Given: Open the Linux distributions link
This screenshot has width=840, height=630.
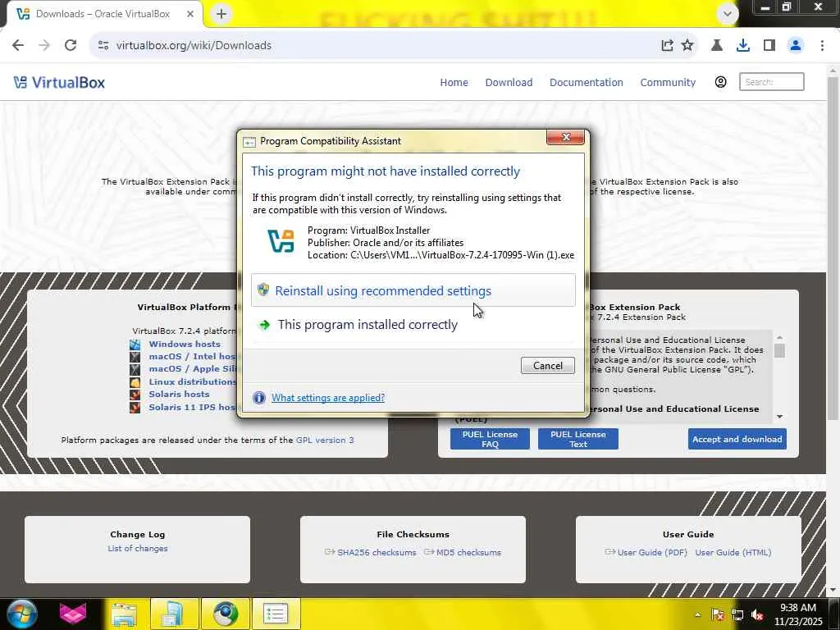Looking at the screenshot, I should point(193,381).
